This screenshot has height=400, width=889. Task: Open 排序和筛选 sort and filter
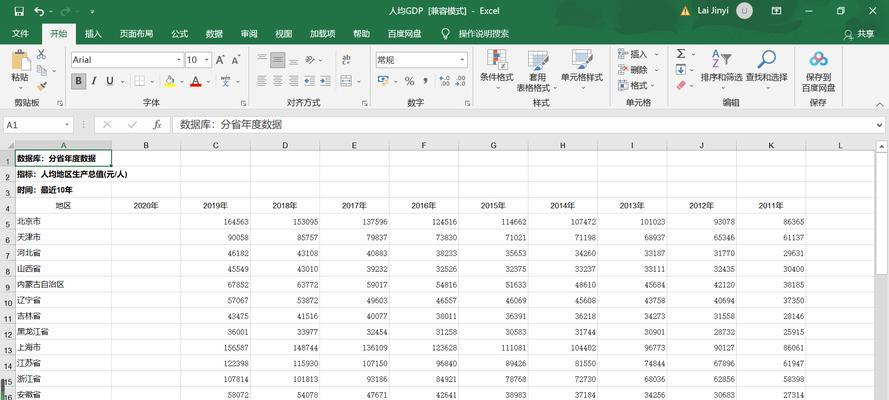click(x=721, y=68)
